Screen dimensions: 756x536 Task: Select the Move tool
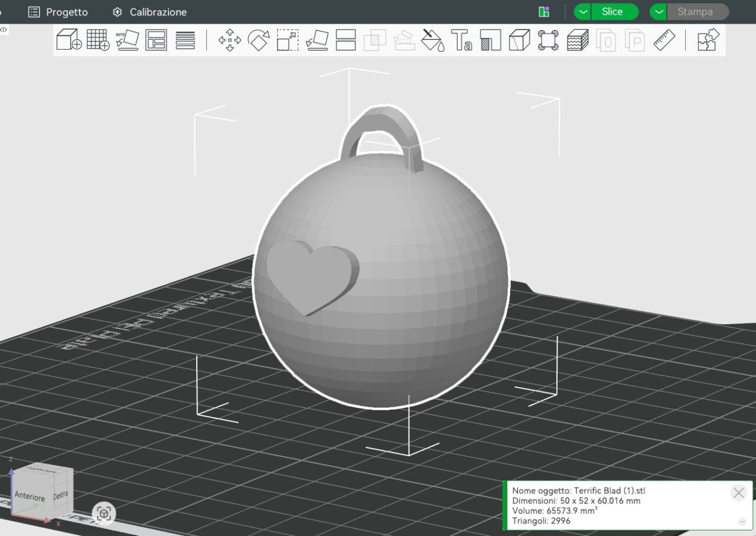coord(229,40)
